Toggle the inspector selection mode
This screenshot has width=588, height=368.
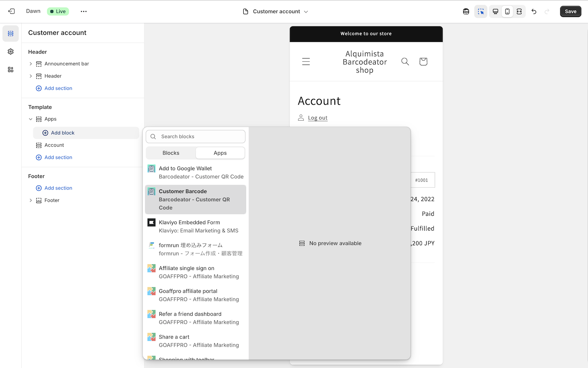tap(481, 11)
